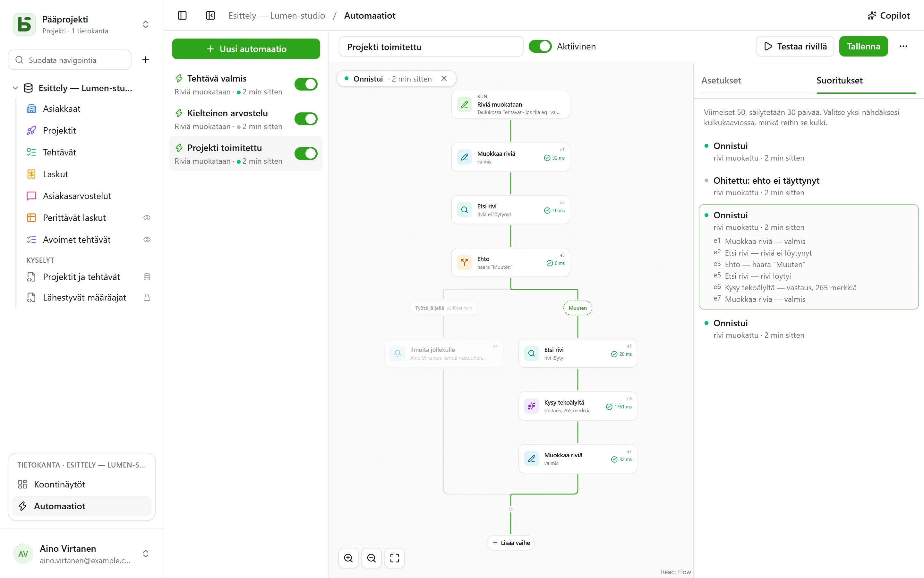The height and width of the screenshot is (578, 924).
Task: Select the Ilmoita jollekulle step node
Action: coord(444,354)
